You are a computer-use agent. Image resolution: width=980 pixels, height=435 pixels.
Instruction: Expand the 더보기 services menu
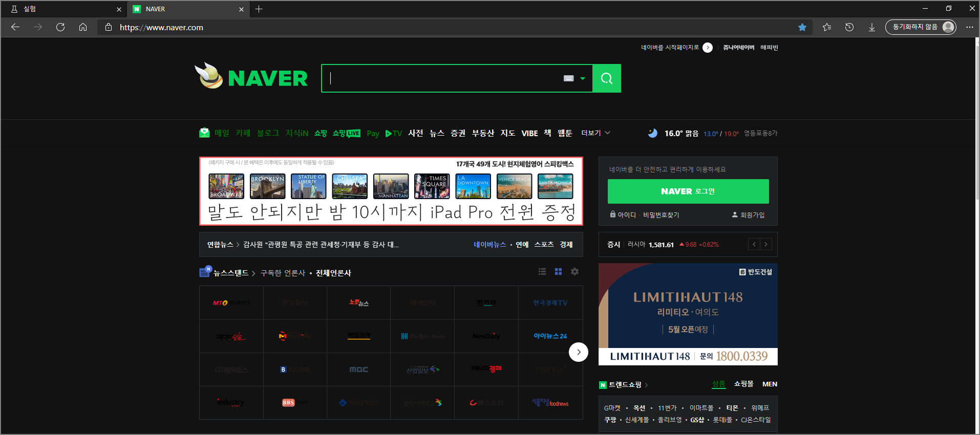[595, 133]
